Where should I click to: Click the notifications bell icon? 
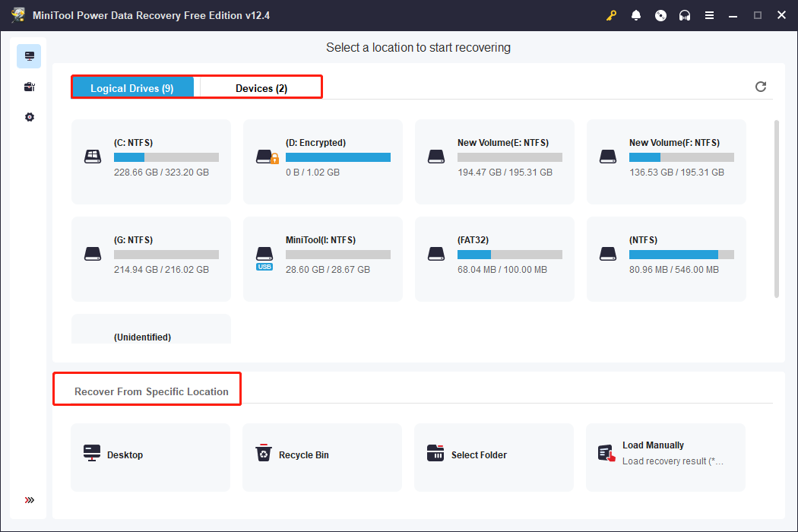[636, 15]
